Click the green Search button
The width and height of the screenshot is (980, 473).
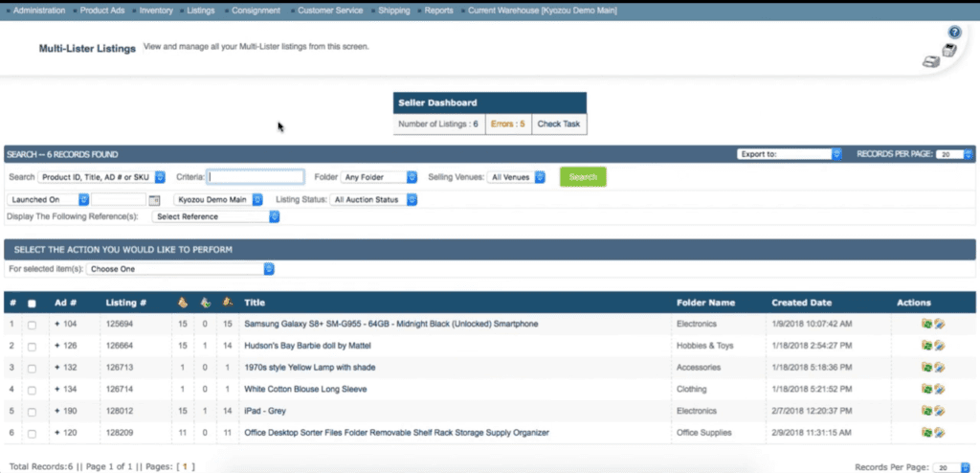click(x=582, y=177)
